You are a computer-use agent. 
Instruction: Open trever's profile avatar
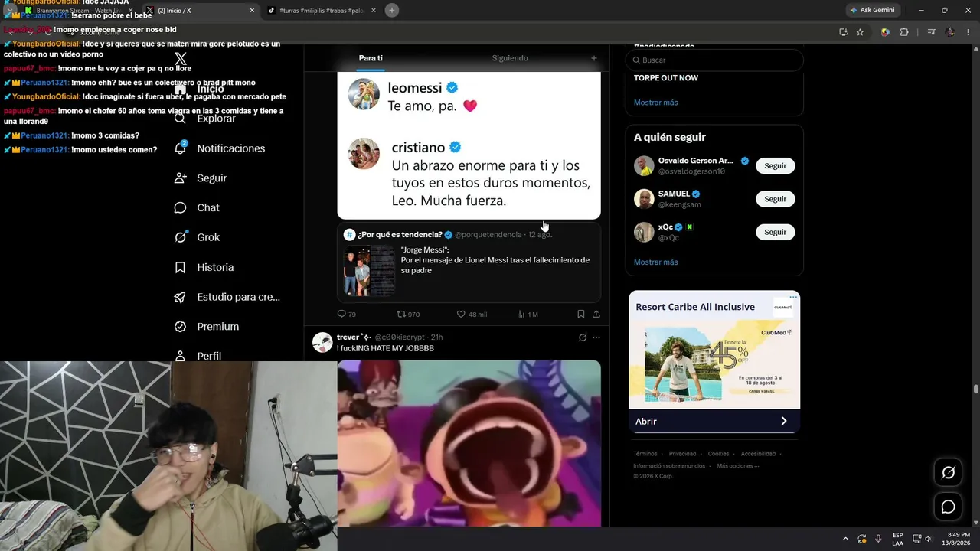pos(322,342)
